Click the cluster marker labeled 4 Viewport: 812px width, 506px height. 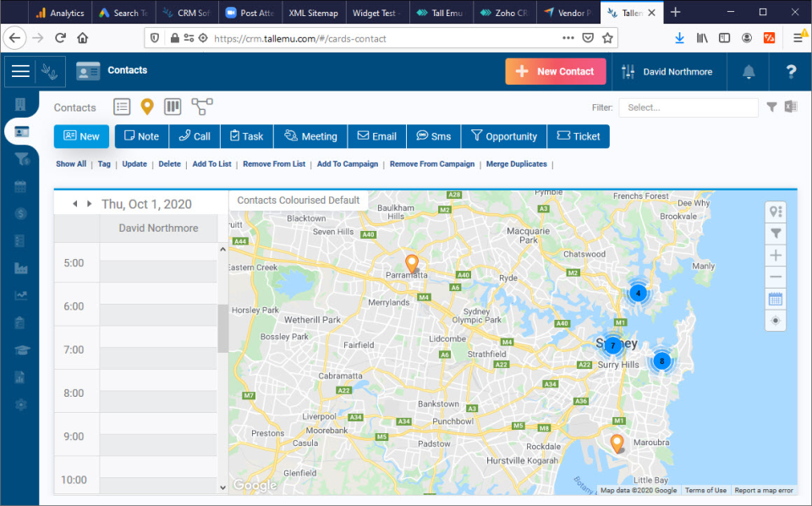tap(638, 293)
